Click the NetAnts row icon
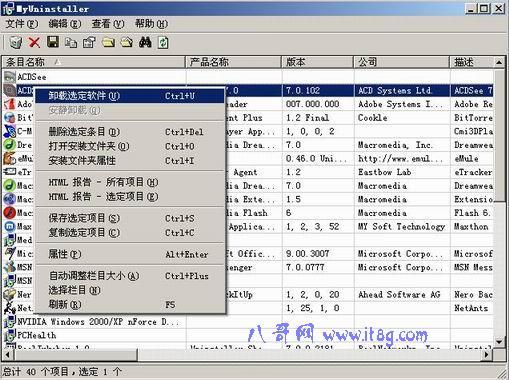This screenshot has width=509, height=380. point(10,308)
